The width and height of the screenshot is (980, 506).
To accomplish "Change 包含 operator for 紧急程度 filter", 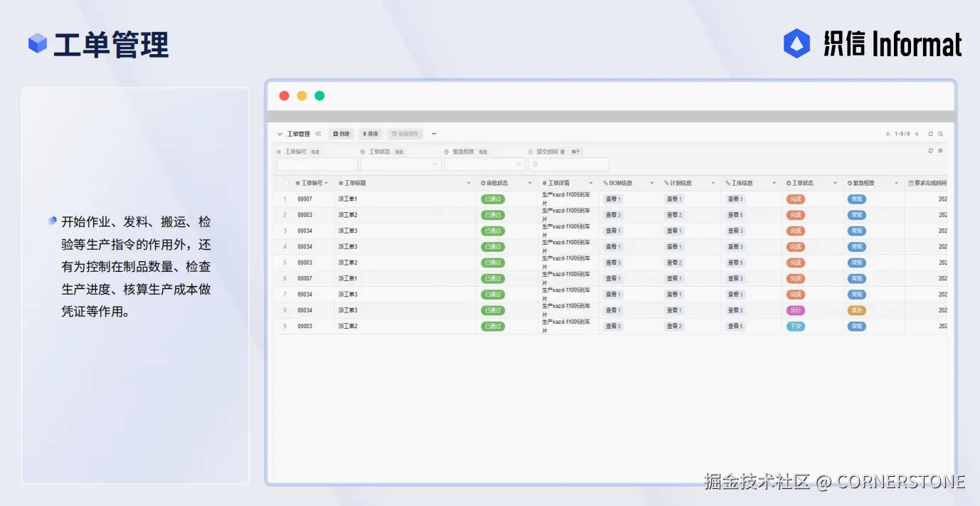I will click(x=483, y=152).
